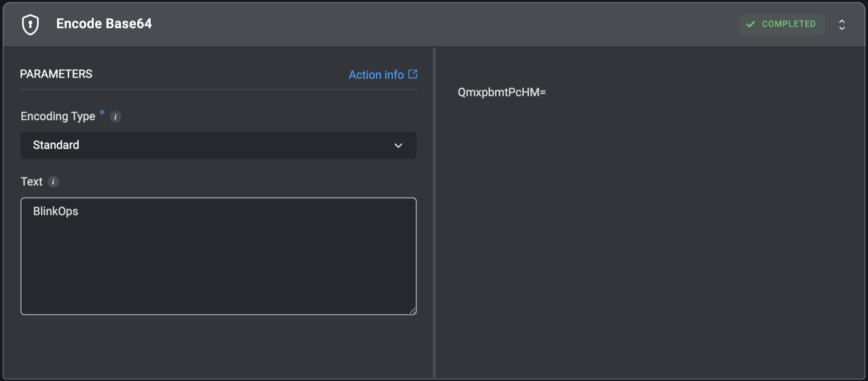Click the info icon next to Encoding Type

point(115,117)
